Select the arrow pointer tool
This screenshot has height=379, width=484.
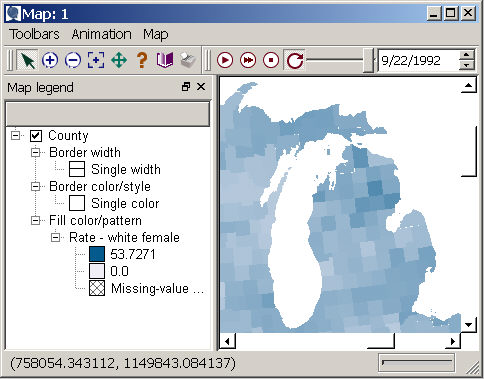27,60
